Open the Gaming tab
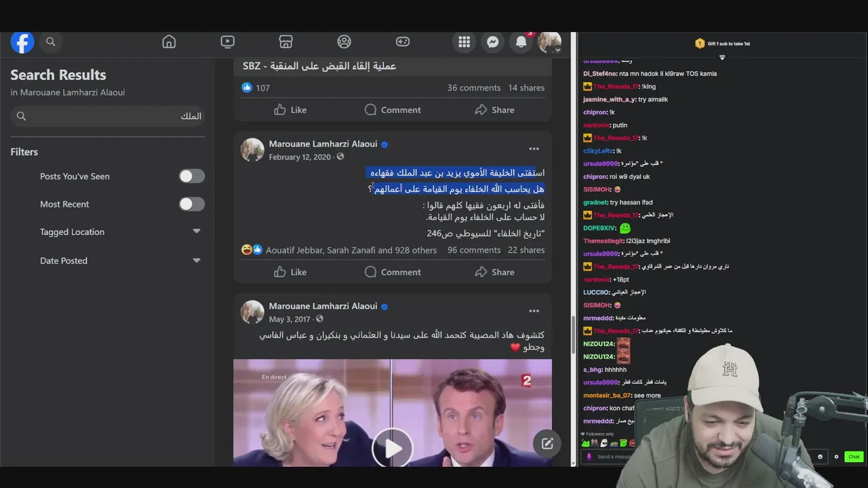 pos(403,42)
